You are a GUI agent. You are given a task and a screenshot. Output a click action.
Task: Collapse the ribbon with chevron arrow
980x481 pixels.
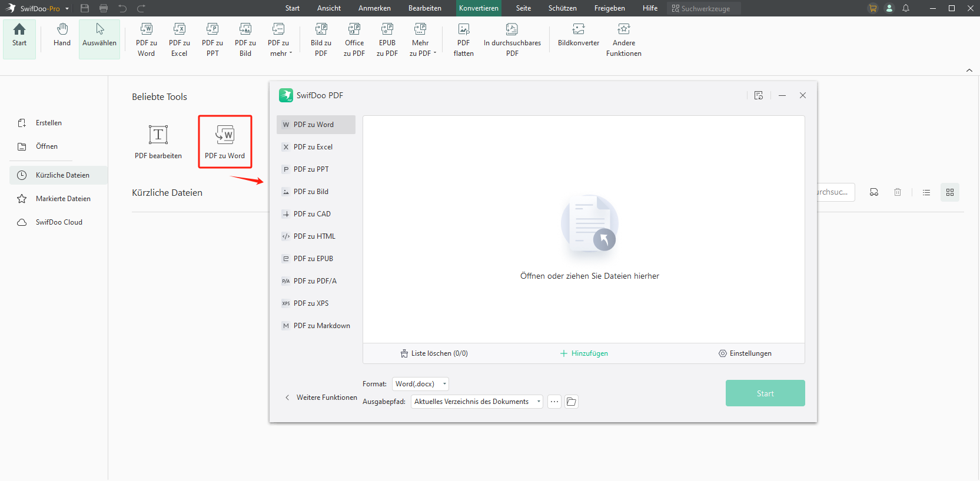click(969, 71)
